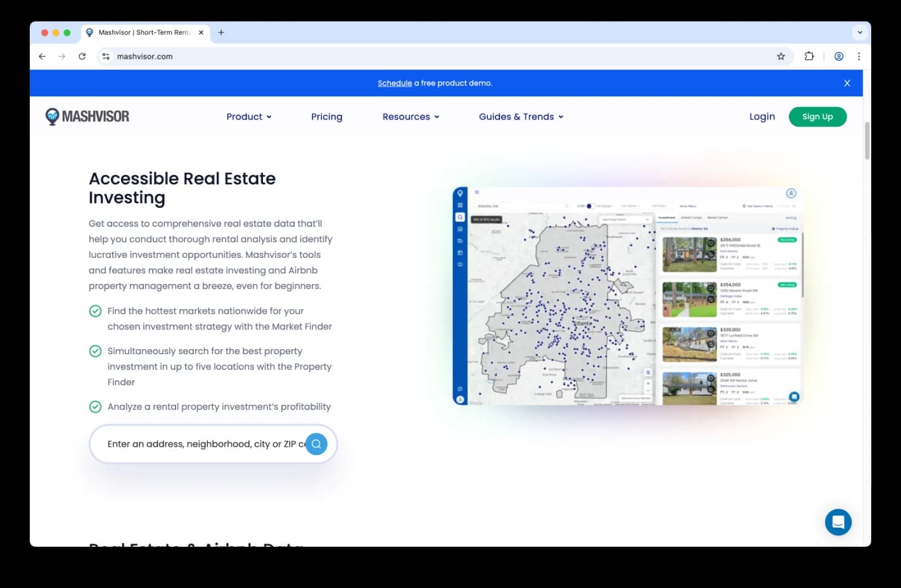Click the Login link

[762, 117]
